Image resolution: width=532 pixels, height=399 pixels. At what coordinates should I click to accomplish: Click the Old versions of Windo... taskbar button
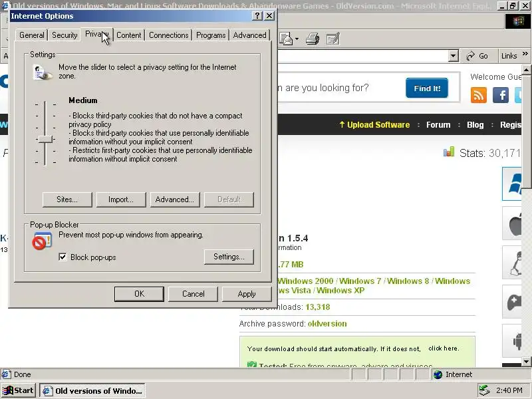click(92, 390)
